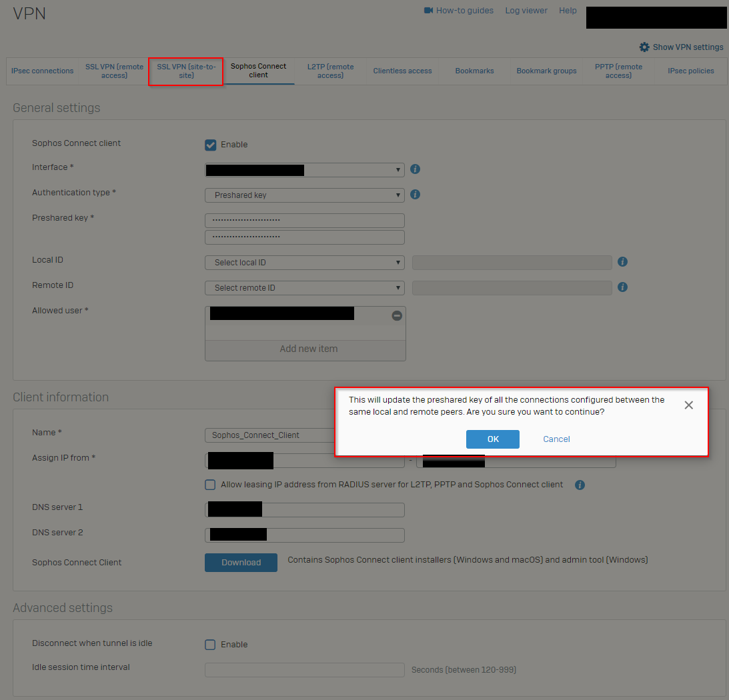The height and width of the screenshot is (700, 729).
Task: Enable Disconnect when tunnel is idle
Action: [x=210, y=645]
